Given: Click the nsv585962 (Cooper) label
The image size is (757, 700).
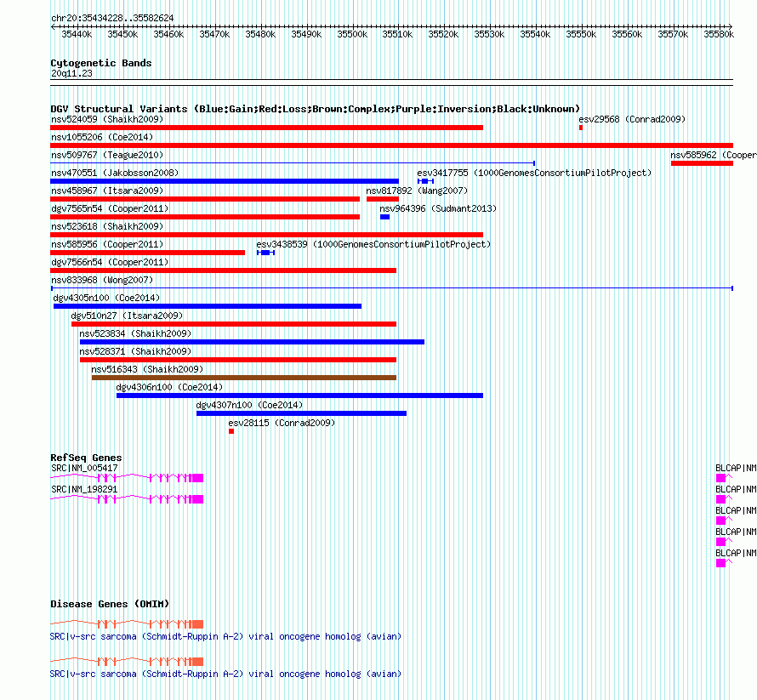Looking at the screenshot, I should [714, 155].
